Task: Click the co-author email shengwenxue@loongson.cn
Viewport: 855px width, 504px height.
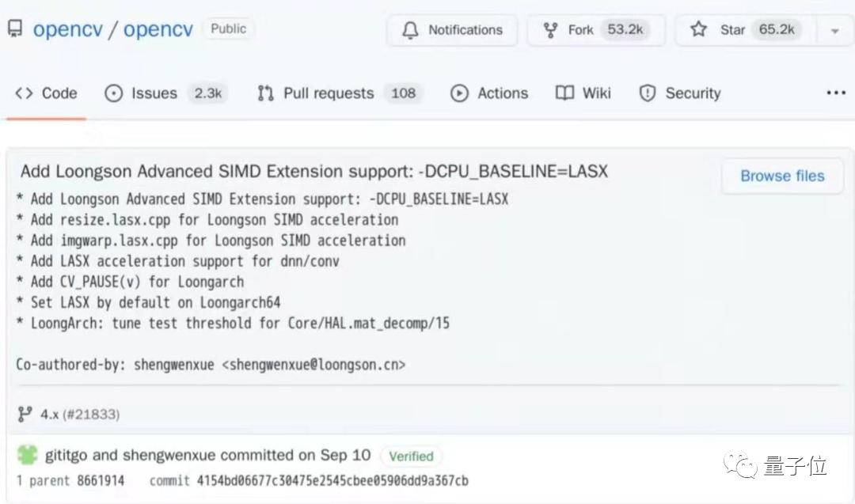Action: click(x=313, y=365)
